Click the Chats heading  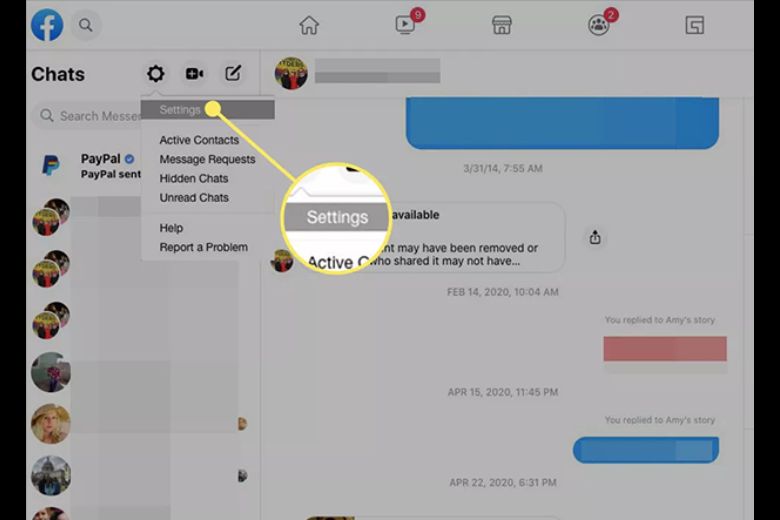pyautogui.click(x=58, y=74)
